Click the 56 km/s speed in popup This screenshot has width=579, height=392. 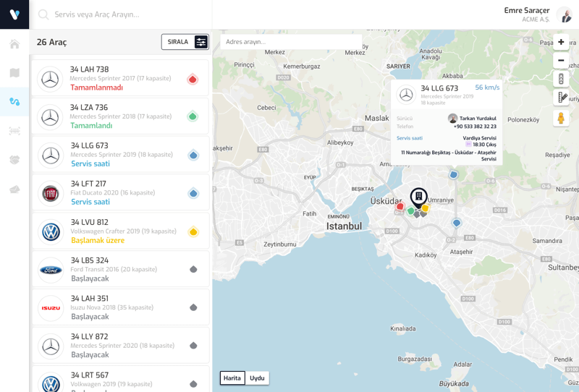pos(487,88)
